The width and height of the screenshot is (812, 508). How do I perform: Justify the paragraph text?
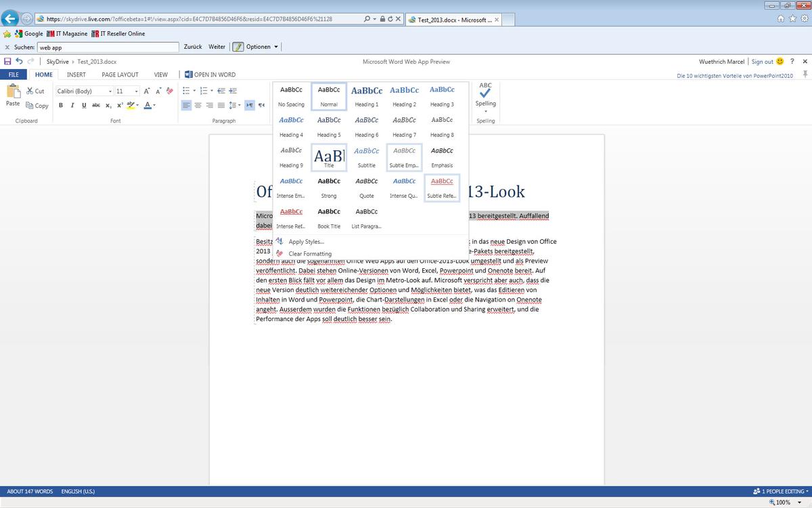coord(221,105)
